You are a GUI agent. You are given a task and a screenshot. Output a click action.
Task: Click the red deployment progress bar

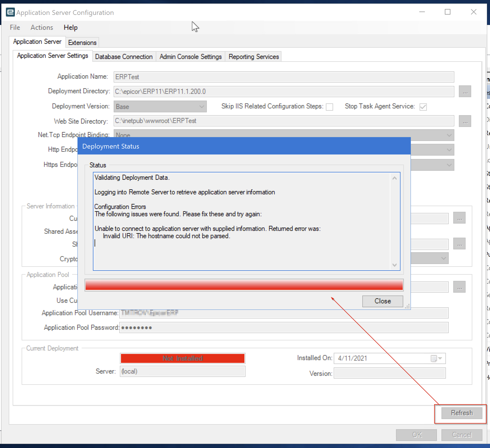244,285
